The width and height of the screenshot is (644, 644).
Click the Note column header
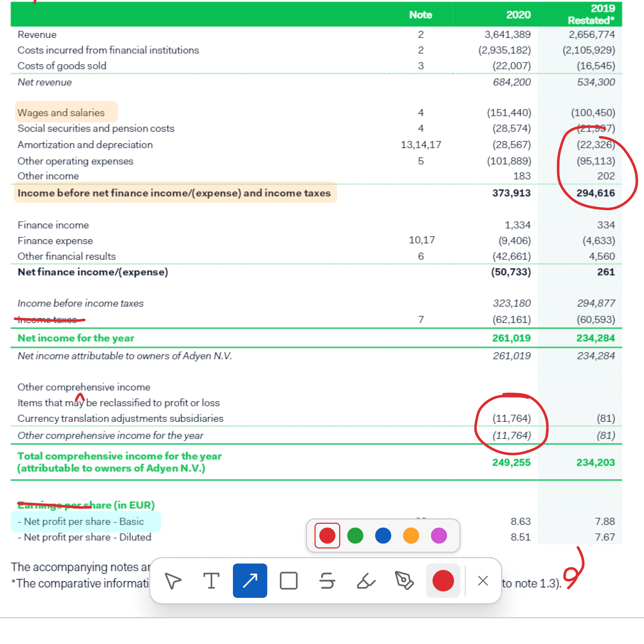point(421,15)
